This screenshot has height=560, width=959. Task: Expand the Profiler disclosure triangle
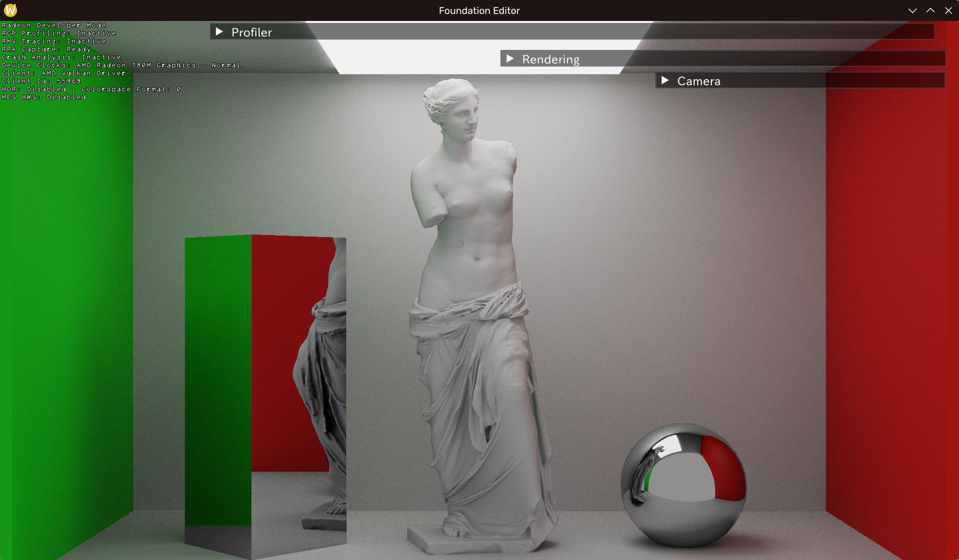point(219,32)
